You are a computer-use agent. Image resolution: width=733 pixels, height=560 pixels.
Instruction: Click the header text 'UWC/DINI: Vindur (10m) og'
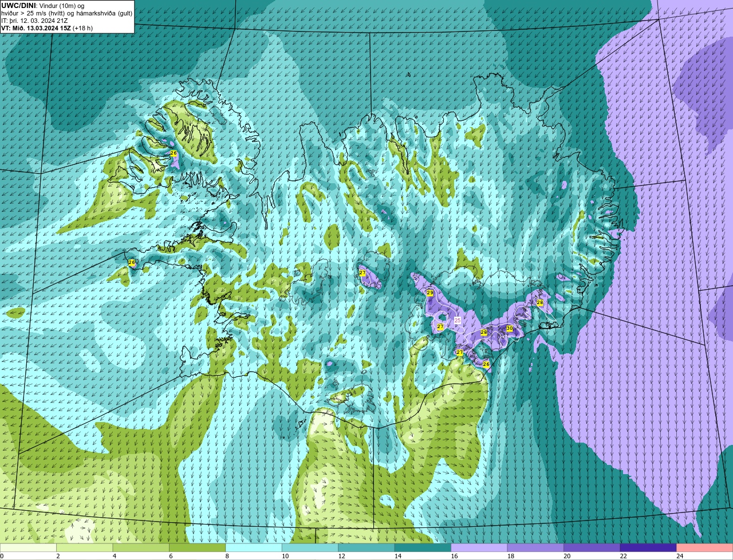click(43, 6)
